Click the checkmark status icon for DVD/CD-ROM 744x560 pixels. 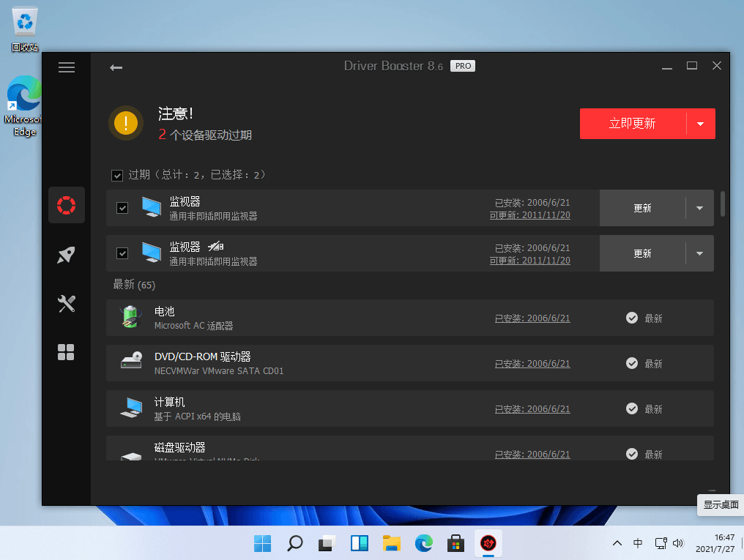click(631, 363)
